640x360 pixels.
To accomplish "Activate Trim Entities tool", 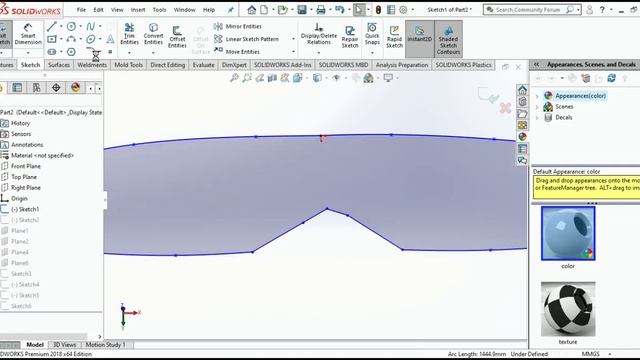I will click(129, 34).
